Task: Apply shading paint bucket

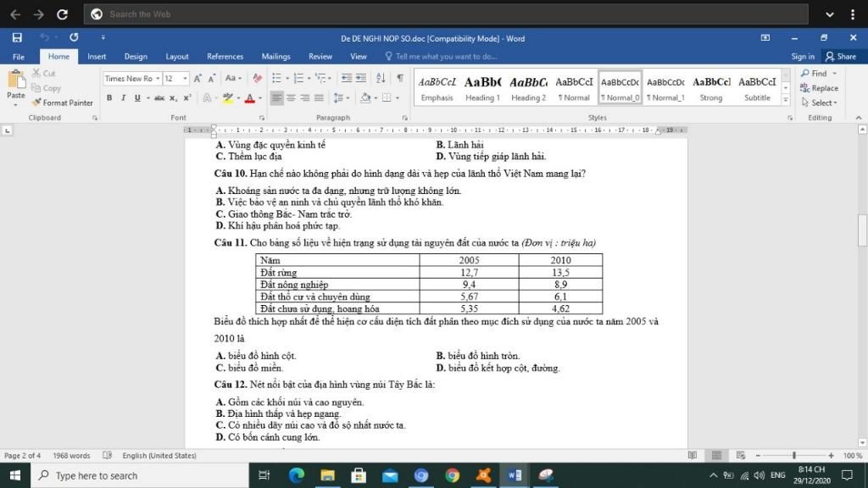Action: [365, 98]
